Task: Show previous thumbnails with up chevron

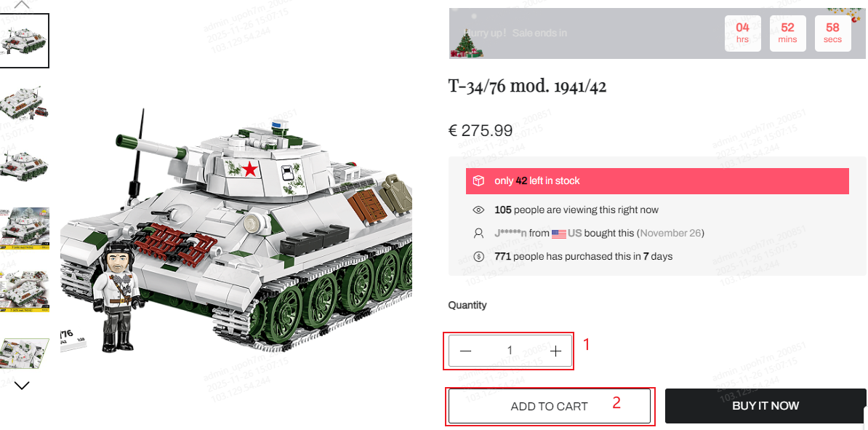Action: tap(22, 4)
